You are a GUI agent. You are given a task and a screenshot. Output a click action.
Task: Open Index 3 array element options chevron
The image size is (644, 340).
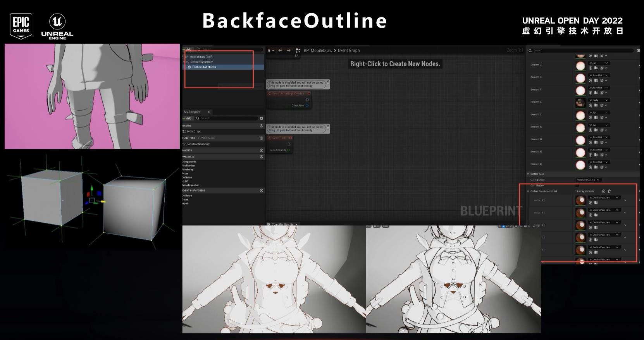[625, 237]
